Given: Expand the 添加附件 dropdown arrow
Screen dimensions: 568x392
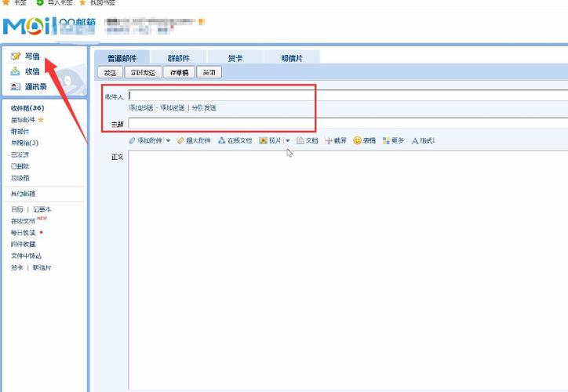Looking at the screenshot, I should pos(168,140).
